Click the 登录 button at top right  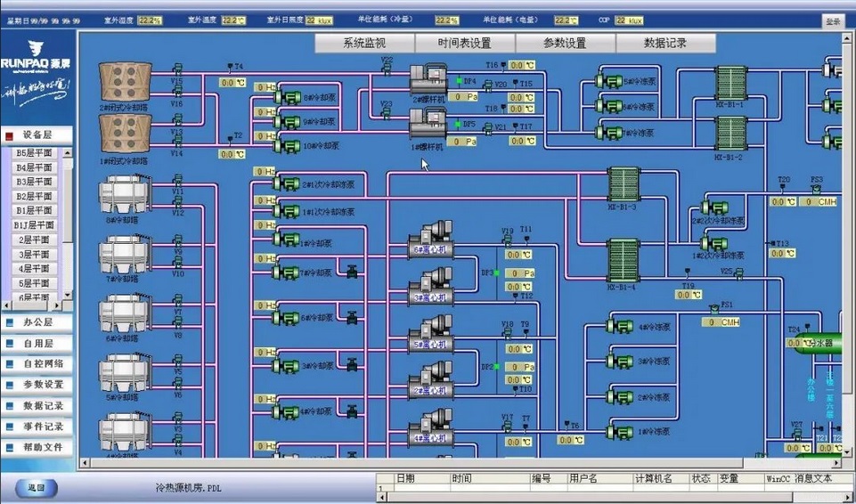coord(832,20)
